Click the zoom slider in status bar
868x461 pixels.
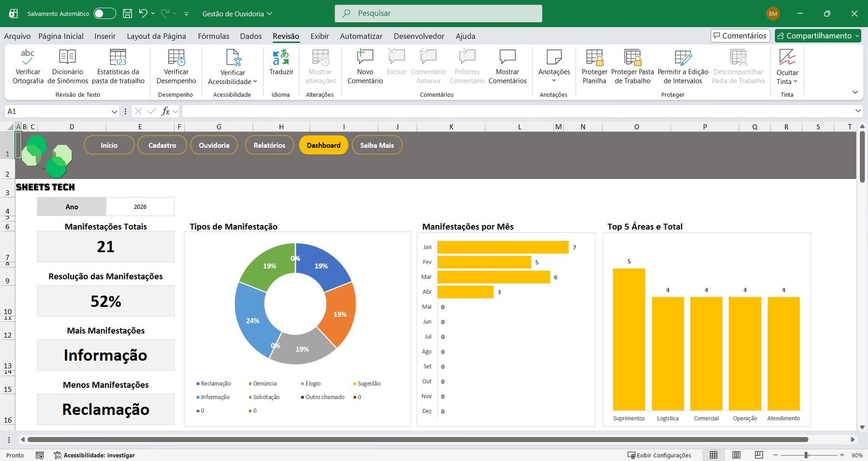pos(807,455)
